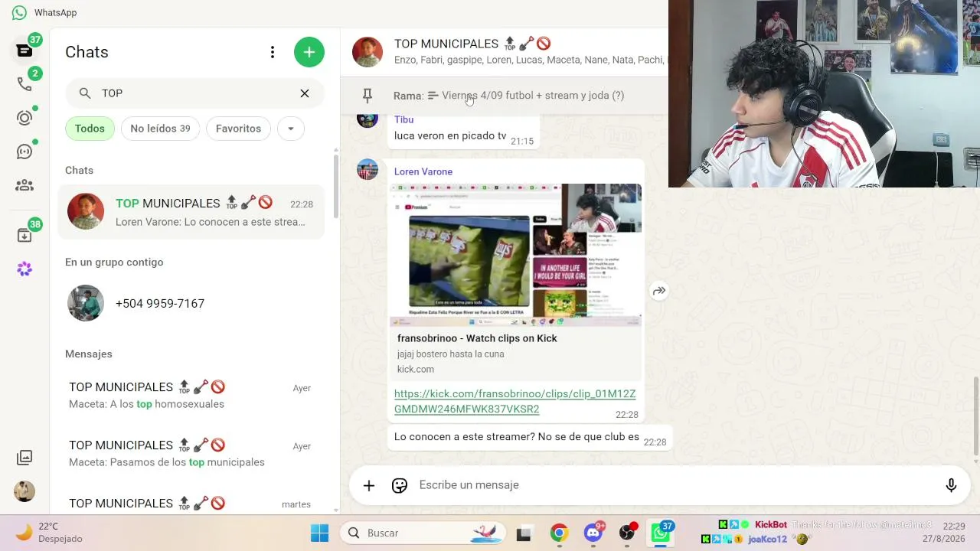The image size is (980, 551).
Task: Open Task View on the taskbar
Action: tap(524, 533)
